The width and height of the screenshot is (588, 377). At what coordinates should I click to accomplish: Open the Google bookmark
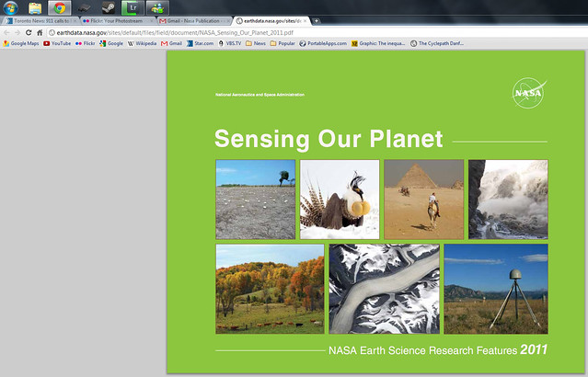coord(111,43)
